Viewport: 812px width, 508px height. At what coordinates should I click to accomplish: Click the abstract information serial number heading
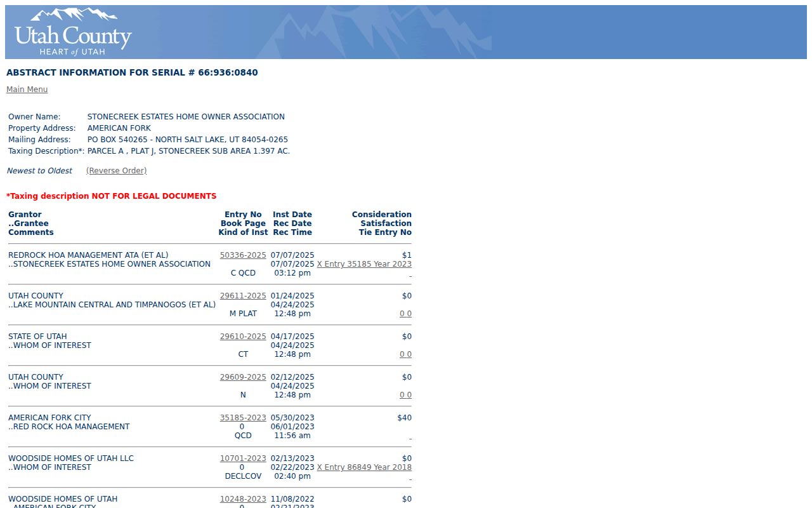(x=132, y=72)
